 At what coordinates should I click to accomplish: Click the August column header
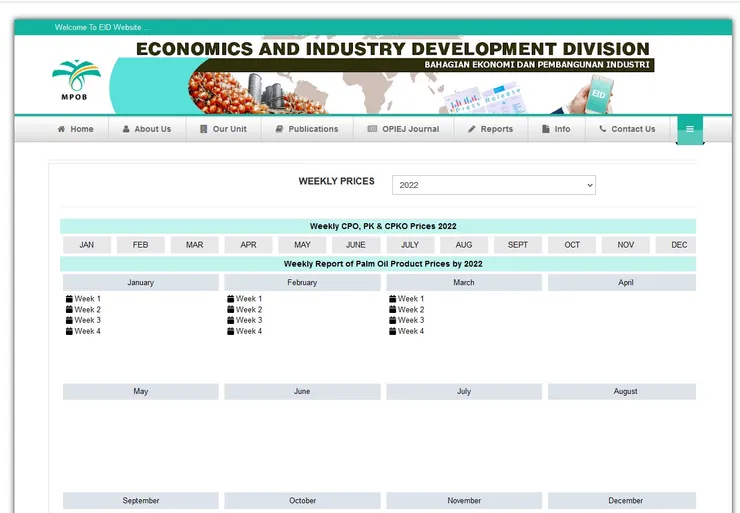[x=622, y=391]
